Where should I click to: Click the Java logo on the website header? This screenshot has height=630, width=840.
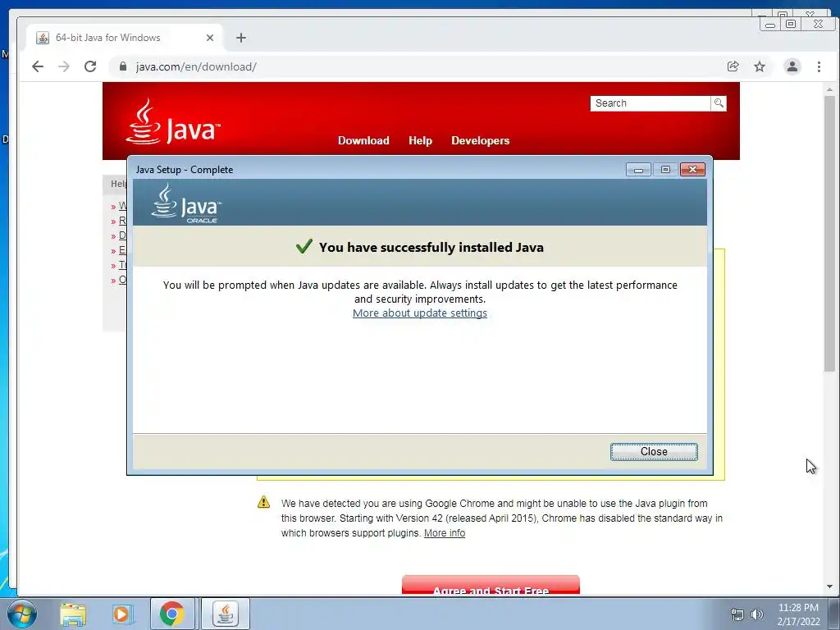(x=172, y=122)
